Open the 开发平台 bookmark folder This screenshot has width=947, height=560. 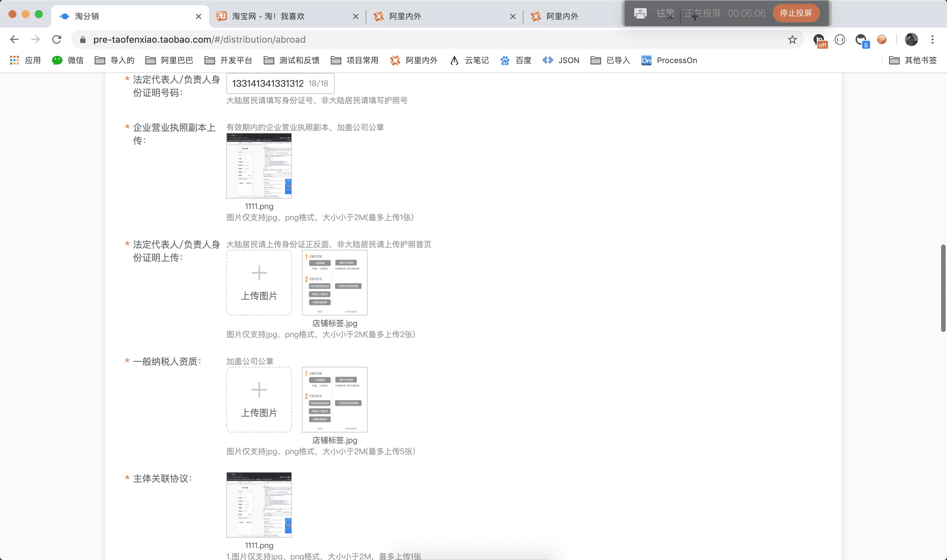228,60
